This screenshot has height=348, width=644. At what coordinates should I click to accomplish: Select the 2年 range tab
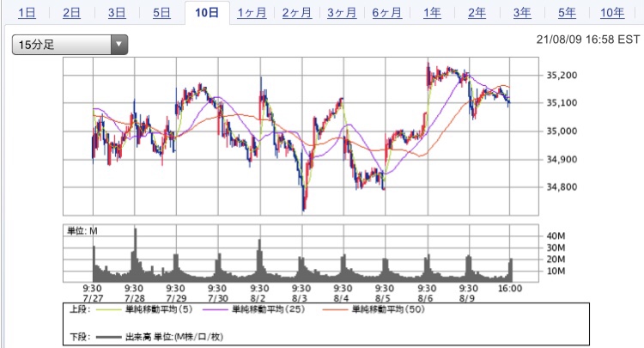point(477,12)
